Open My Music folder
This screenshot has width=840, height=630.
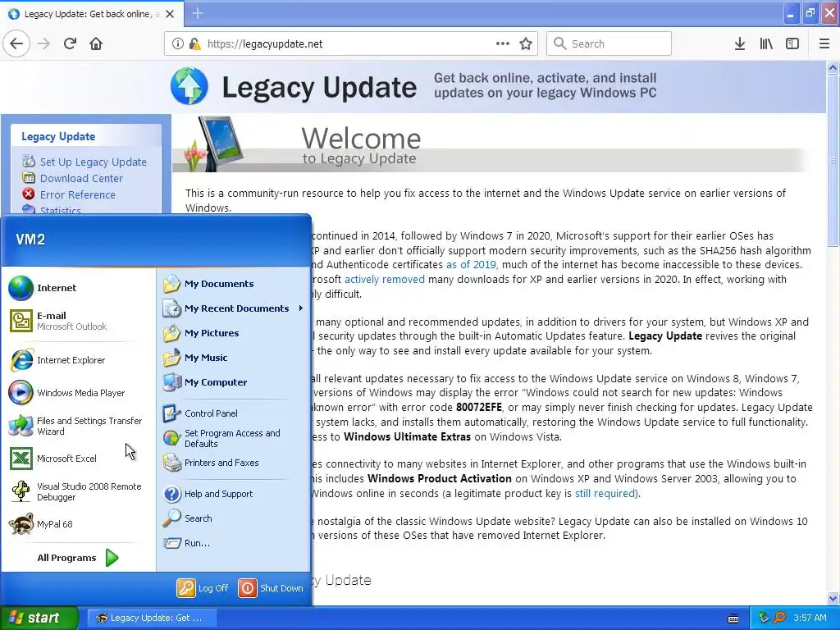pyautogui.click(x=233, y=358)
